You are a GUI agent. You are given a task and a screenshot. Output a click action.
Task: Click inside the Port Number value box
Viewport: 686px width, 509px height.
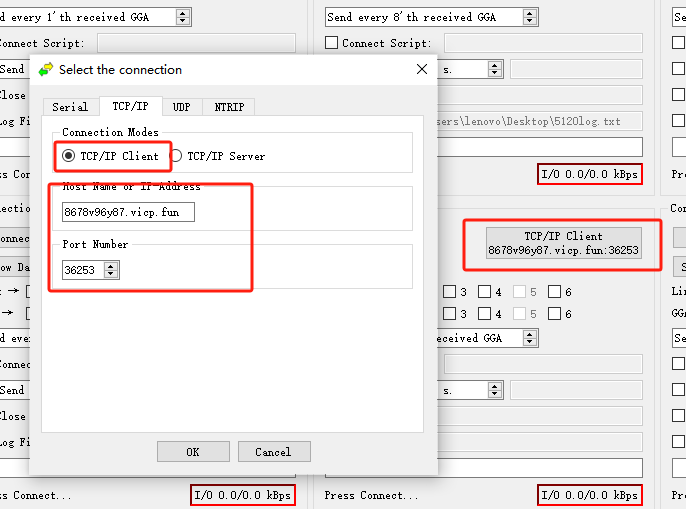pyautogui.click(x=82, y=270)
